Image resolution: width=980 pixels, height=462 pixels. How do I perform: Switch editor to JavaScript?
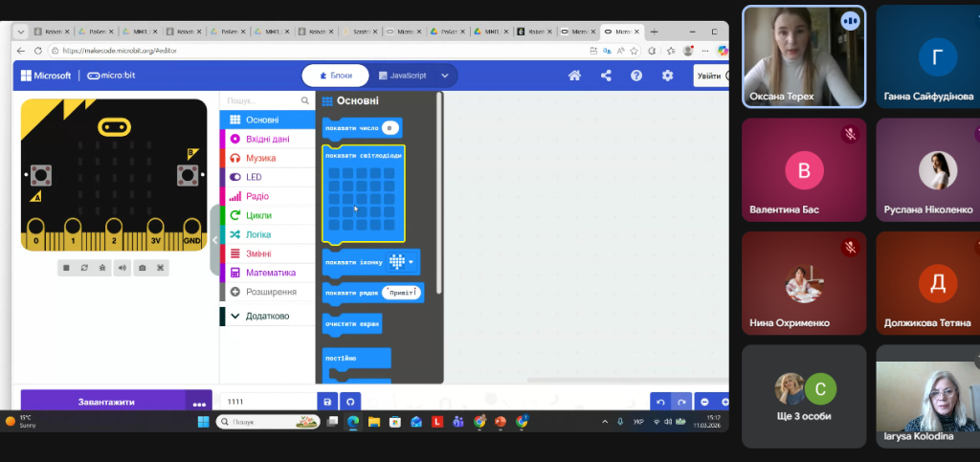click(x=402, y=76)
